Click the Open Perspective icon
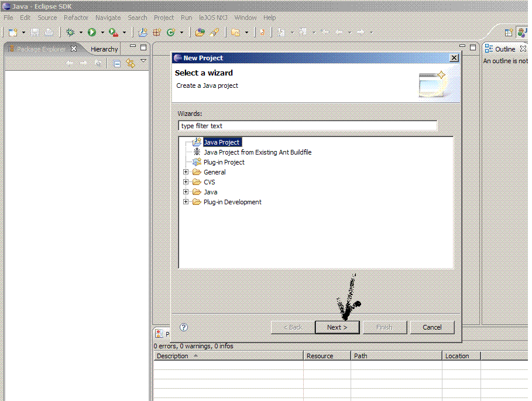Screen dimensions: 532x401 [x=509, y=32]
